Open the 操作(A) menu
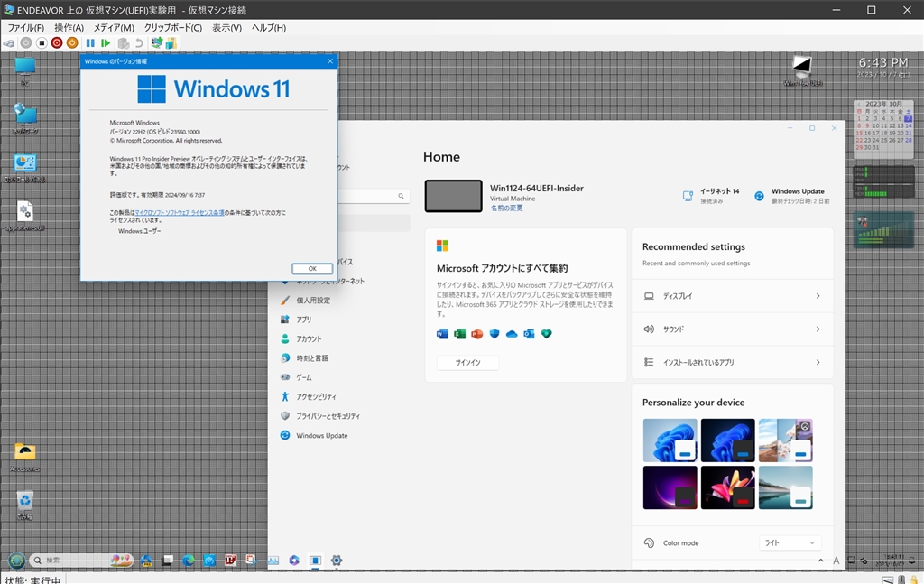This screenshot has height=584, width=924. tap(69, 28)
